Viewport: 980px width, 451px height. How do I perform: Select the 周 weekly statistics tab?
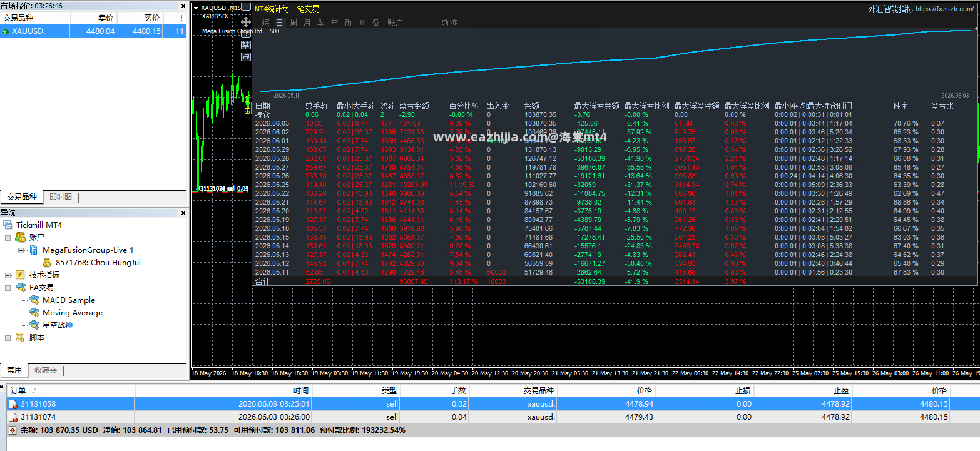click(x=293, y=23)
